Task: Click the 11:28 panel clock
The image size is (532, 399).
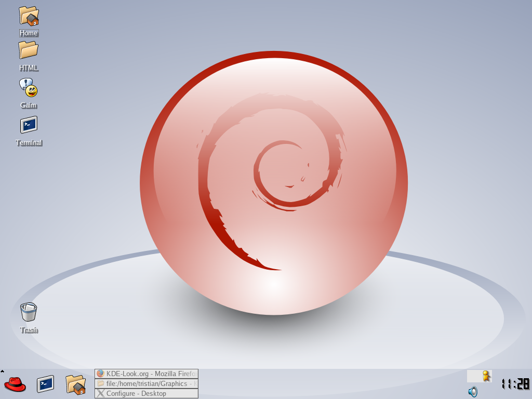Action: point(516,384)
